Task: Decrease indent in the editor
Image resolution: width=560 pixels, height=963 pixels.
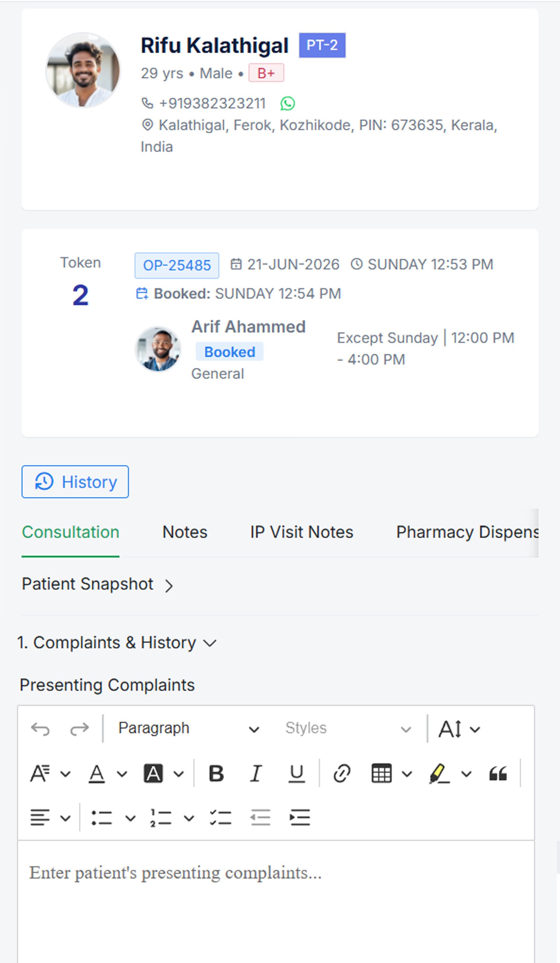Action: coord(260,818)
